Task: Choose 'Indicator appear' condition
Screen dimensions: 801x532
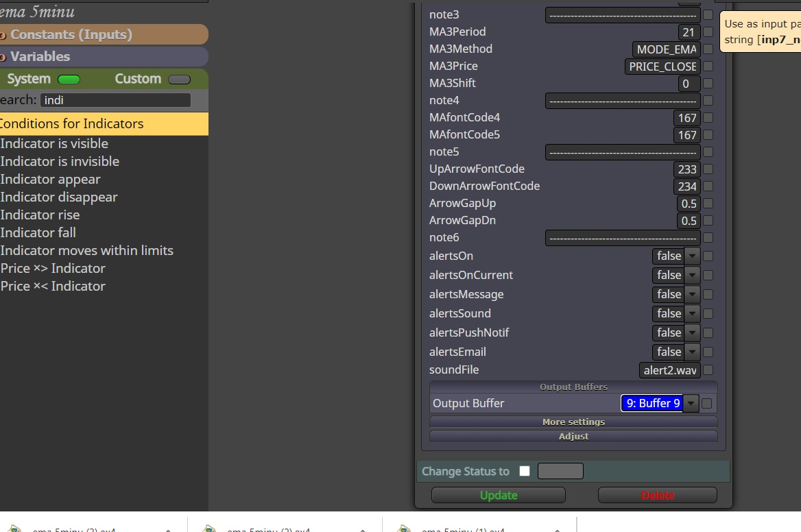Action: point(50,179)
